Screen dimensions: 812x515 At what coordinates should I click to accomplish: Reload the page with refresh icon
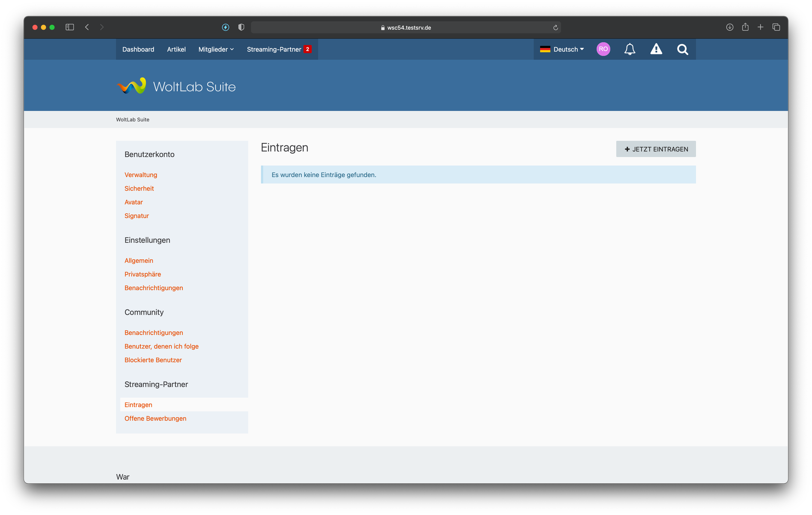click(x=555, y=27)
